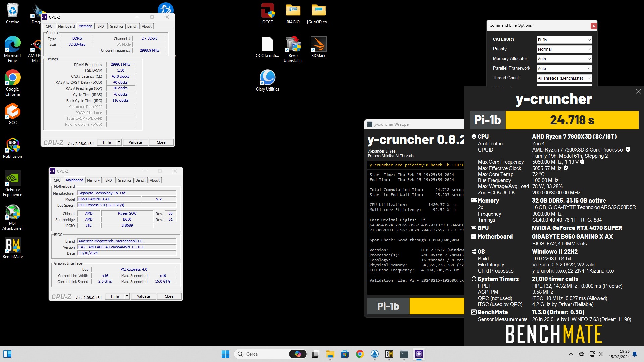644x362 pixels.
Task: Select the BIOS date 01/10/2024 field
Action: [127, 253]
